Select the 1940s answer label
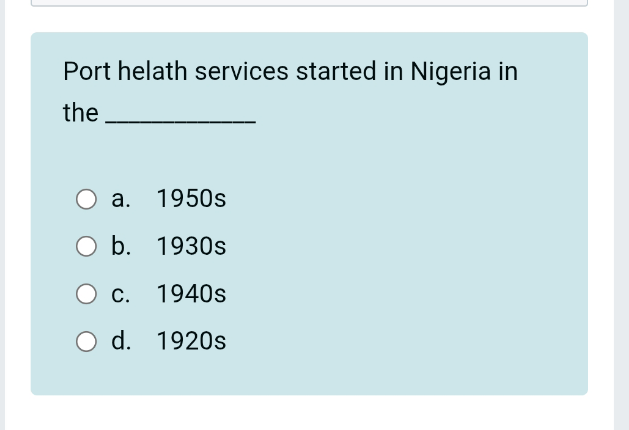 pyautogui.click(x=191, y=294)
